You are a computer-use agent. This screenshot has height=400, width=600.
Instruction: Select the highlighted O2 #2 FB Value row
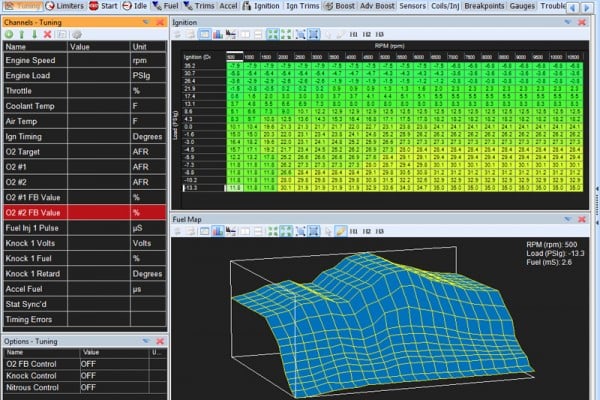(x=85, y=212)
